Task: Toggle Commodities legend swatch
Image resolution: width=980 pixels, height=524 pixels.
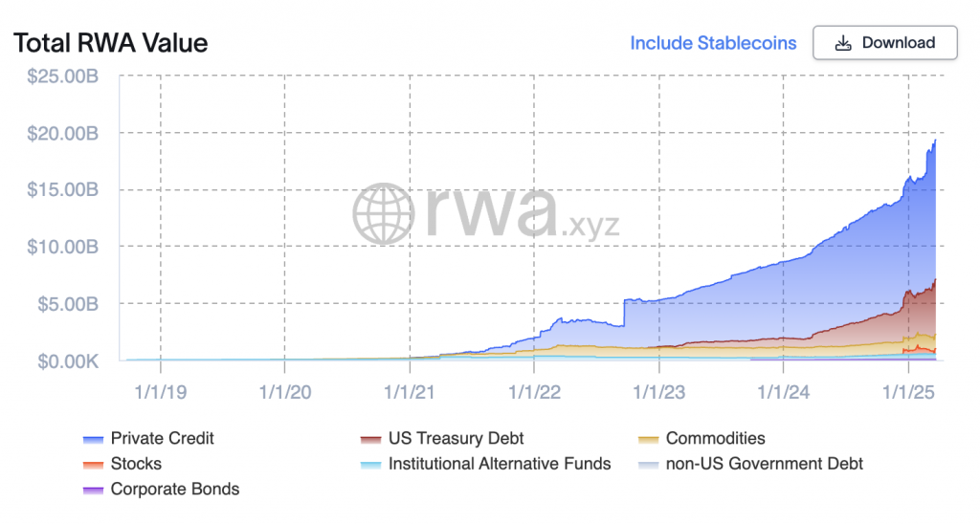Action: click(x=648, y=439)
